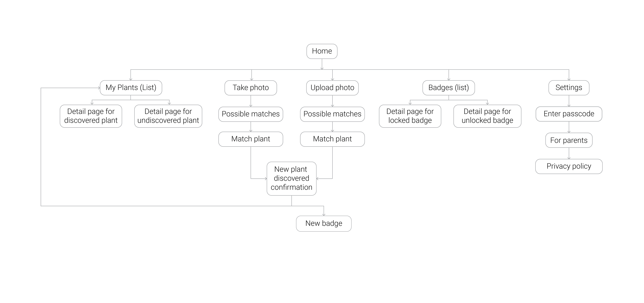Click the Privacy policy node

[569, 166]
